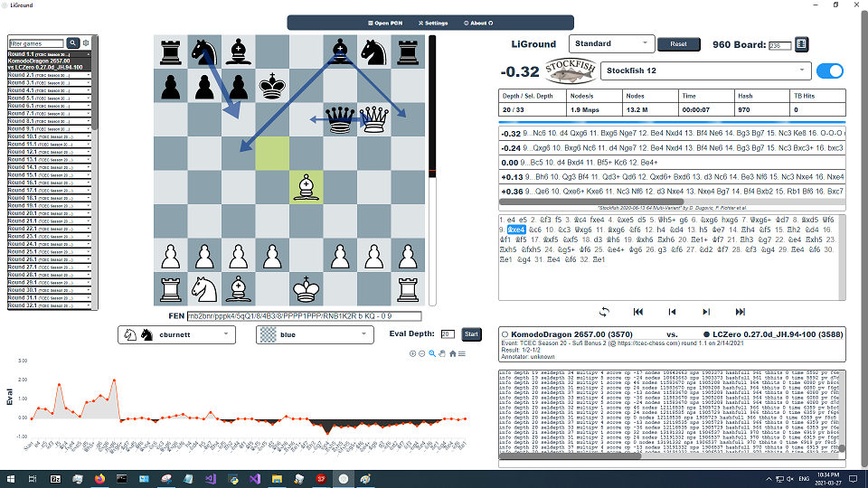Click the Start eval button
This screenshot has width=868, height=488.
[x=472, y=334]
